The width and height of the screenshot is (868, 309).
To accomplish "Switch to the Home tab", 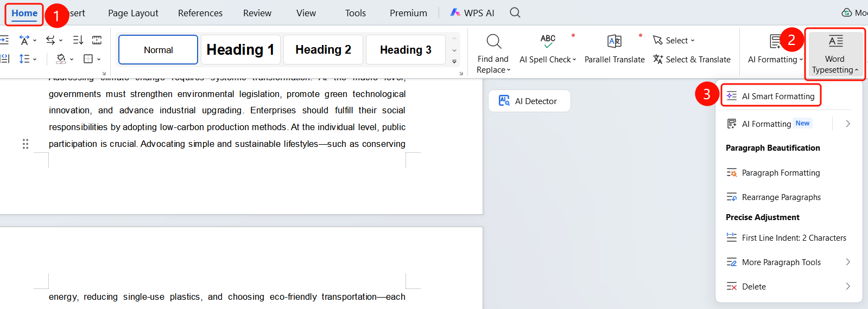I will (24, 13).
